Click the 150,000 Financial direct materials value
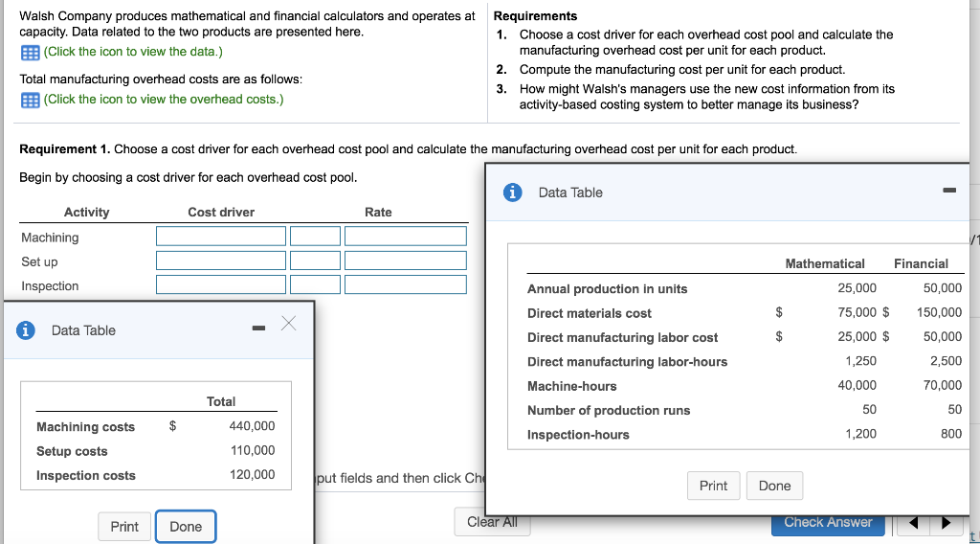 pyautogui.click(x=940, y=312)
